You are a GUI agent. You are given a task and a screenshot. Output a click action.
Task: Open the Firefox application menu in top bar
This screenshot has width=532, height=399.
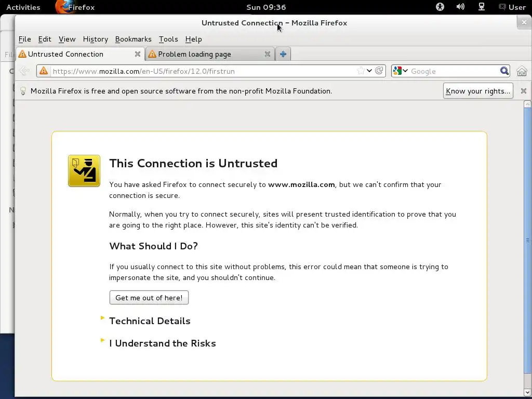coord(75,7)
